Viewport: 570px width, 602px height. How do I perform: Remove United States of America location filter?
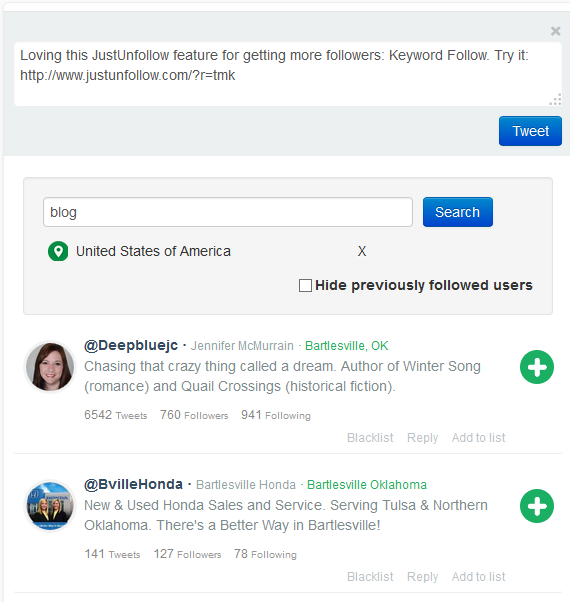362,251
